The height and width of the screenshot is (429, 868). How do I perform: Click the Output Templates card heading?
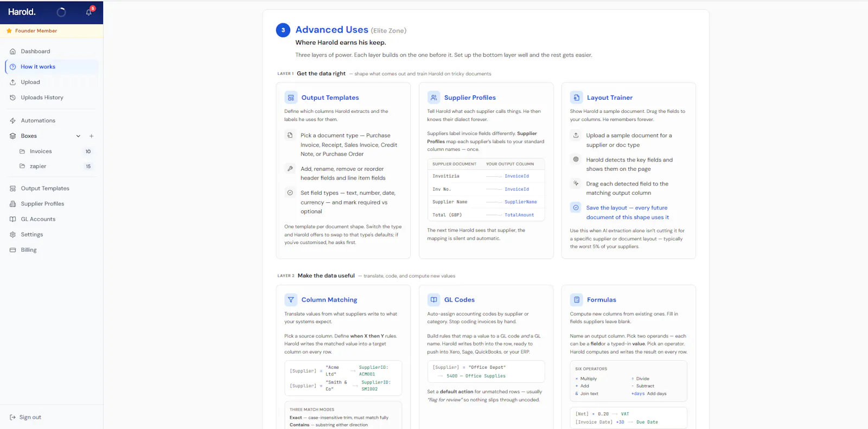click(330, 98)
